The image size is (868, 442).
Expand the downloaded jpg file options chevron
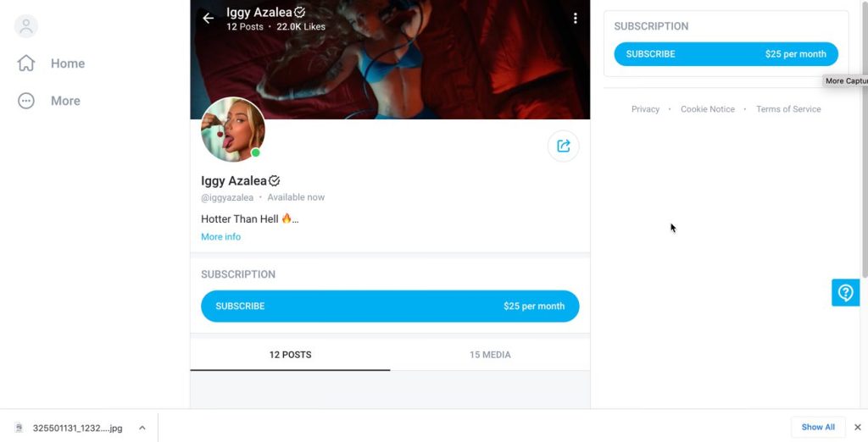(x=142, y=428)
